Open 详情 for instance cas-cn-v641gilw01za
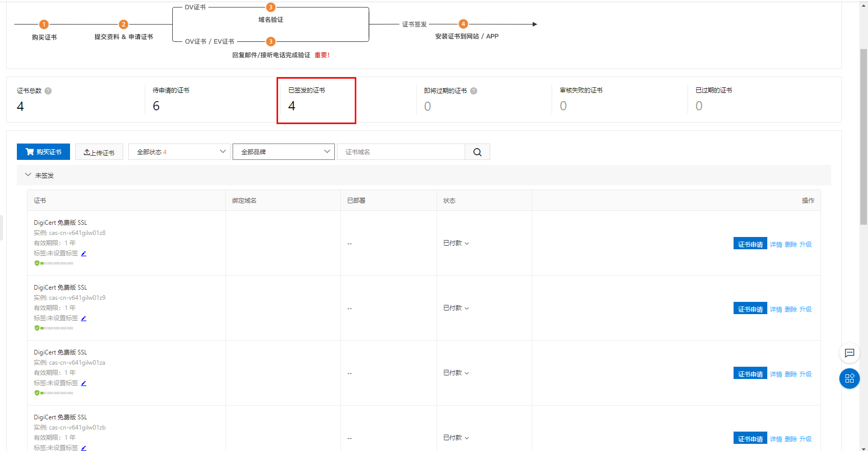 [x=776, y=374]
